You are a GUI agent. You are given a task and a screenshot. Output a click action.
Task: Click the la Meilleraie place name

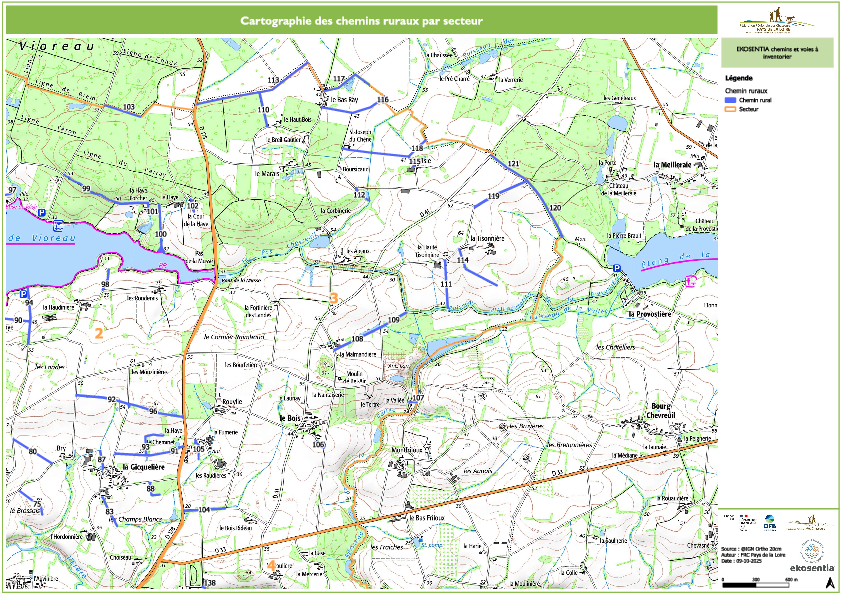(672, 164)
